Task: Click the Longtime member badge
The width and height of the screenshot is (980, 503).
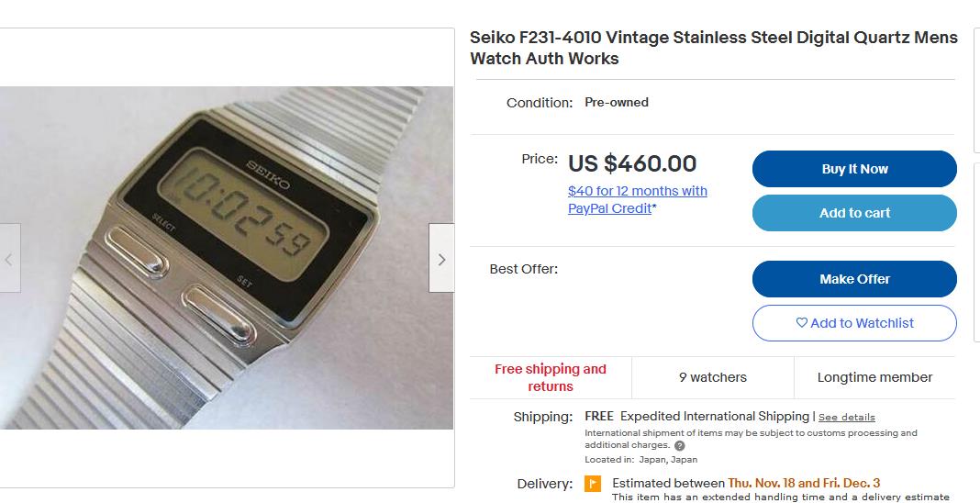Action: [874, 377]
